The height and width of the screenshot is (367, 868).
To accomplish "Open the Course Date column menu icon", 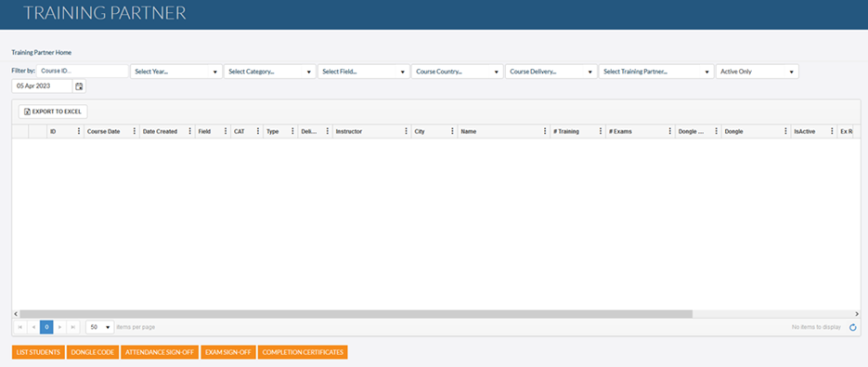I will (134, 131).
